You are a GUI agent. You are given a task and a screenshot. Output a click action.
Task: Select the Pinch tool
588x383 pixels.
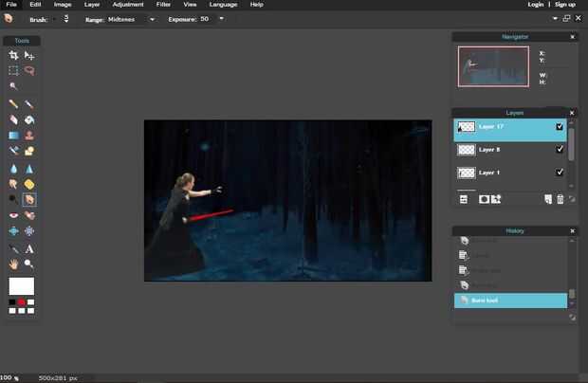click(29, 231)
